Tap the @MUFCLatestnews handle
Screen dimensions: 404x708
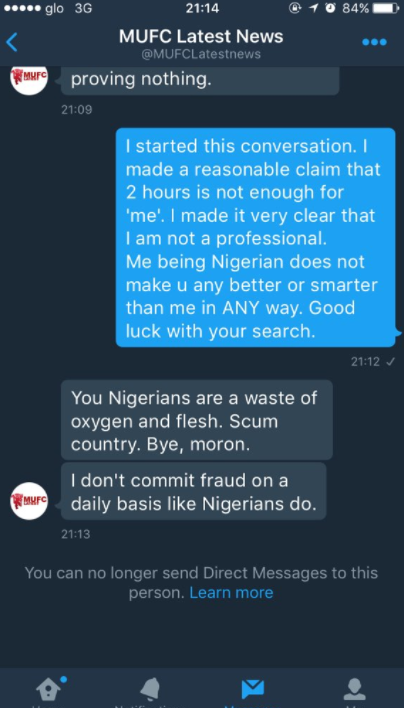201,55
